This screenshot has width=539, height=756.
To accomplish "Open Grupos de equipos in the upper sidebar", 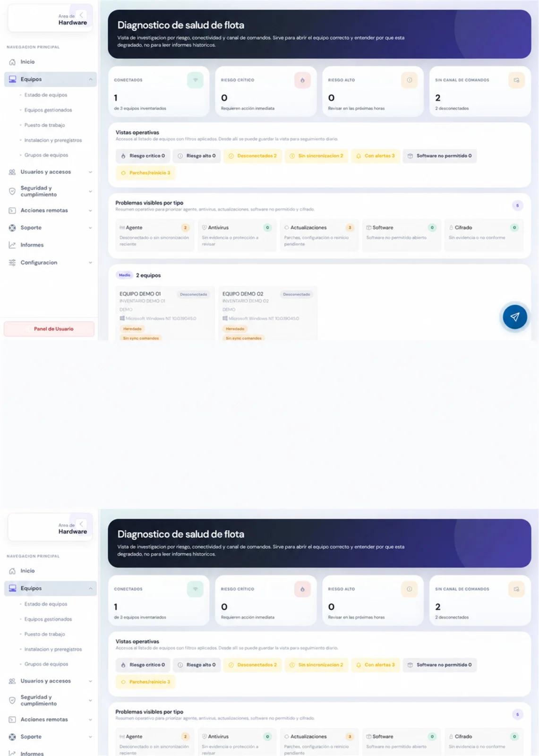I will tap(46, 155).
